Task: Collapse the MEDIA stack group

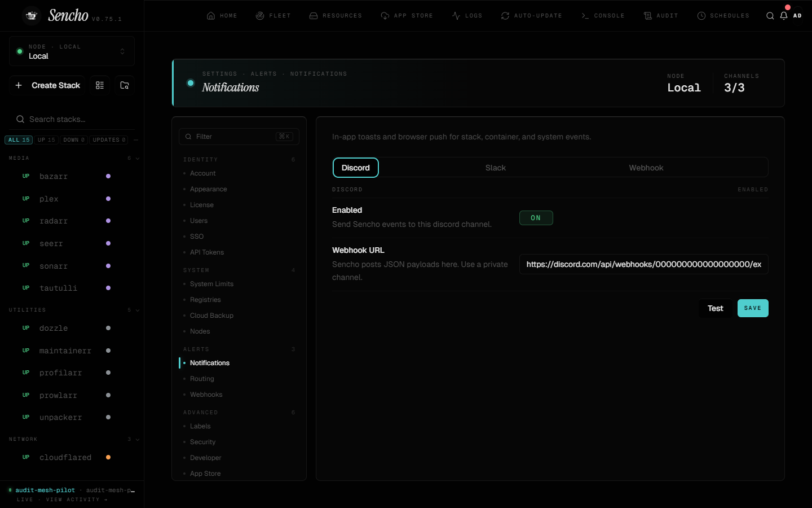Action: tap(138, 159)
